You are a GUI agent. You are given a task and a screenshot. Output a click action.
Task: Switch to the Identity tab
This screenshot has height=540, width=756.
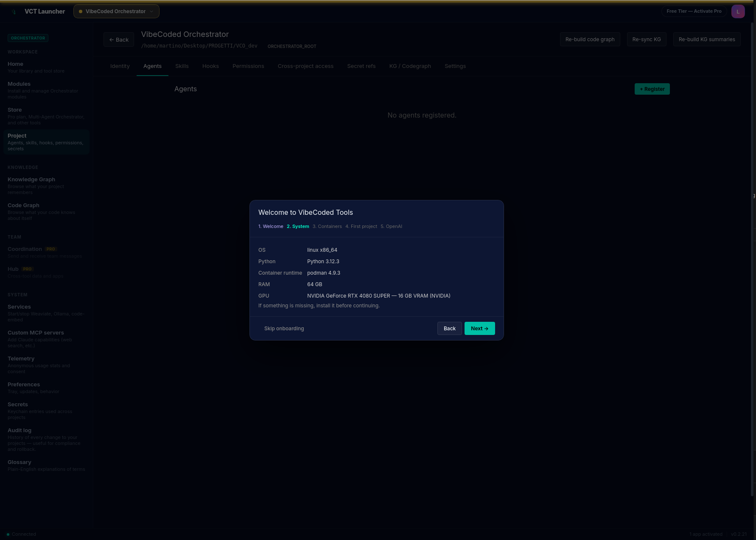[x=120, y=66]
